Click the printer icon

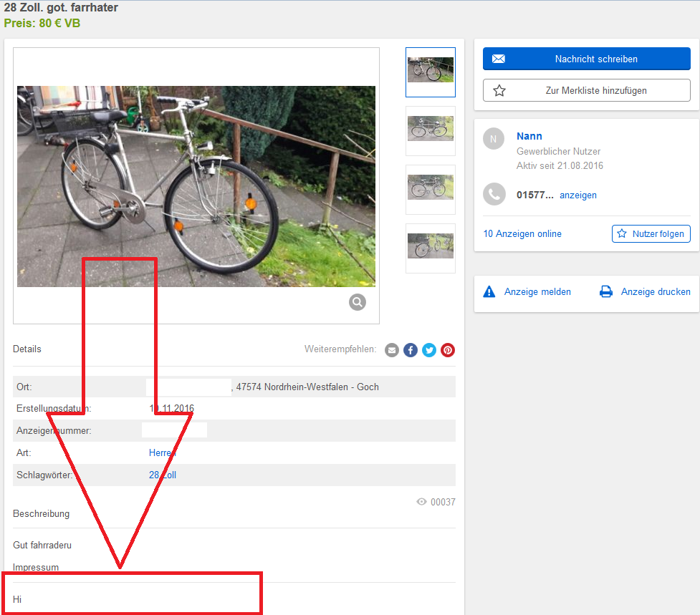[606, 291]
